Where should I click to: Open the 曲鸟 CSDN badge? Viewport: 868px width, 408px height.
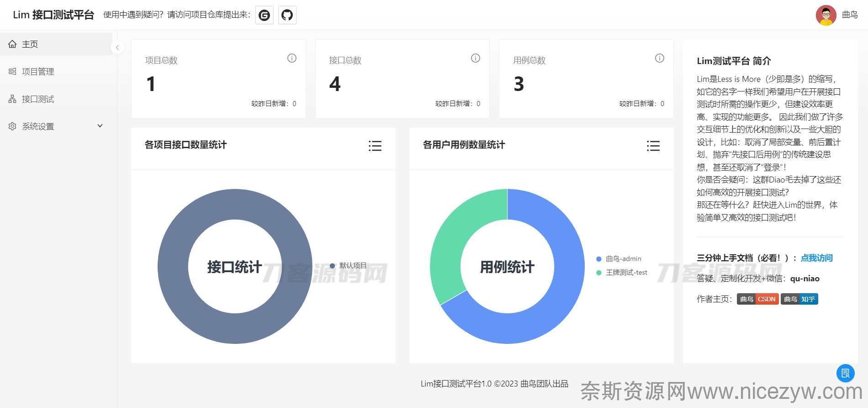(x=757, y=299)
